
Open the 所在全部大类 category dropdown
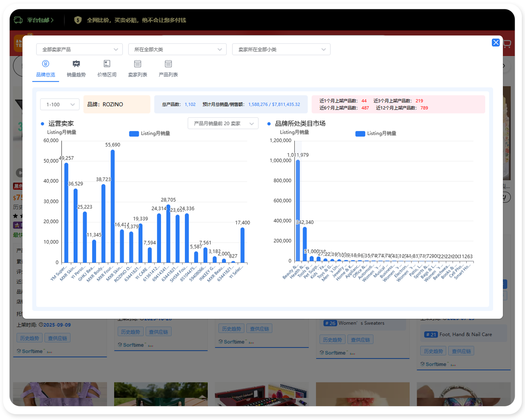177,49
